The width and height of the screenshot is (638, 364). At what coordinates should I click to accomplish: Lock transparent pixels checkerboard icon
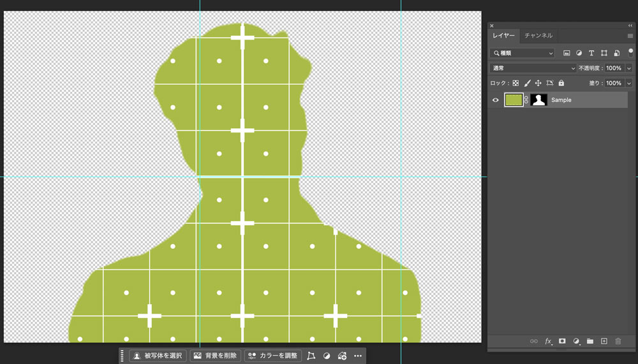(x=516, y=83)
